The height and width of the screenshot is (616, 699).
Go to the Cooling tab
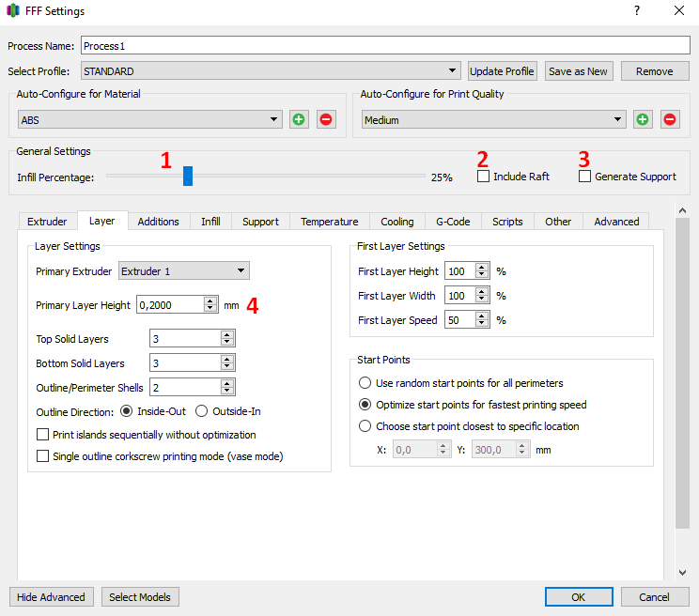(397, 222)
